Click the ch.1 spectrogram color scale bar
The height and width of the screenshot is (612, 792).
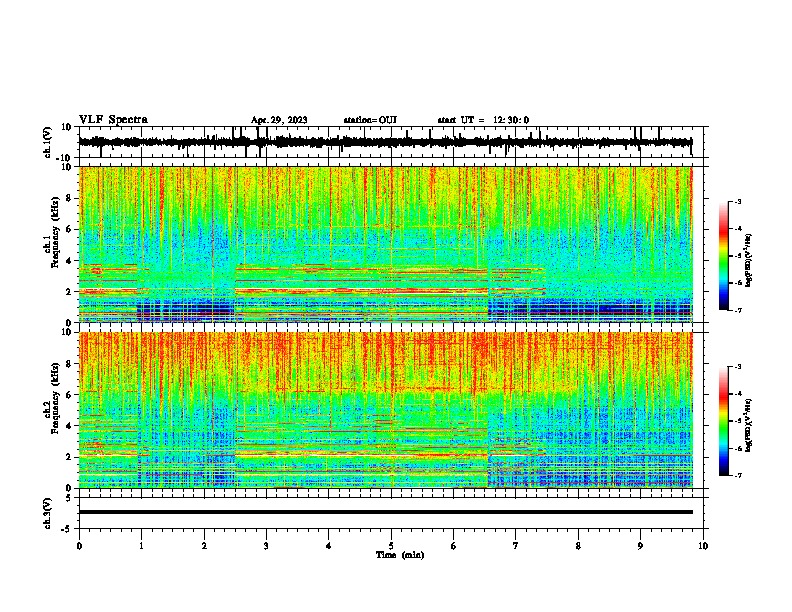723,256
